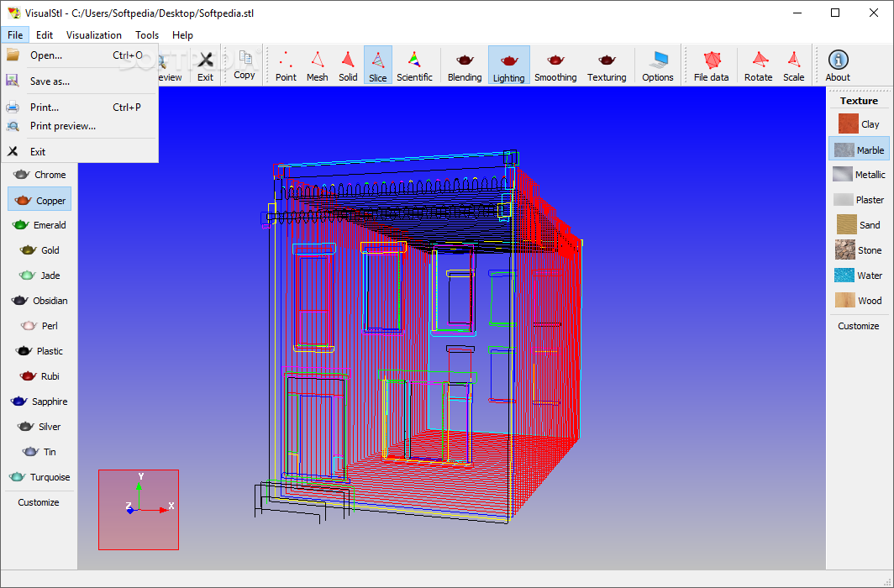Screen dimensions: 894x588
Task: Apply the Plastic material
Action: coord(39,351)
